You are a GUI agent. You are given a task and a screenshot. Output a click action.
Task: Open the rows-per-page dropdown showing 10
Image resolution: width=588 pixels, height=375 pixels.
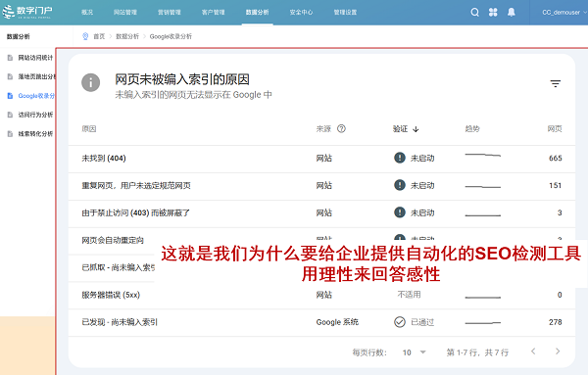click(414, 352)
